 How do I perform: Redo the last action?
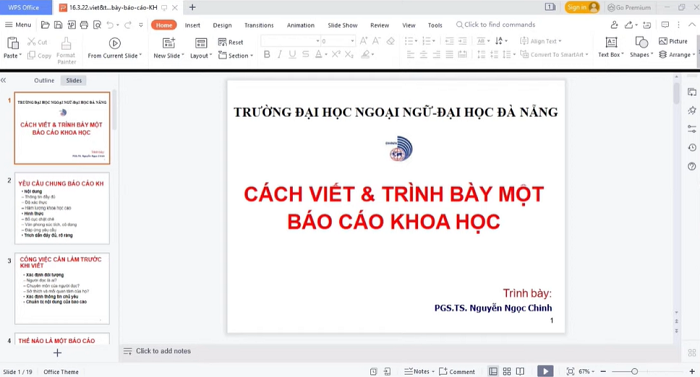pos(128,25)
